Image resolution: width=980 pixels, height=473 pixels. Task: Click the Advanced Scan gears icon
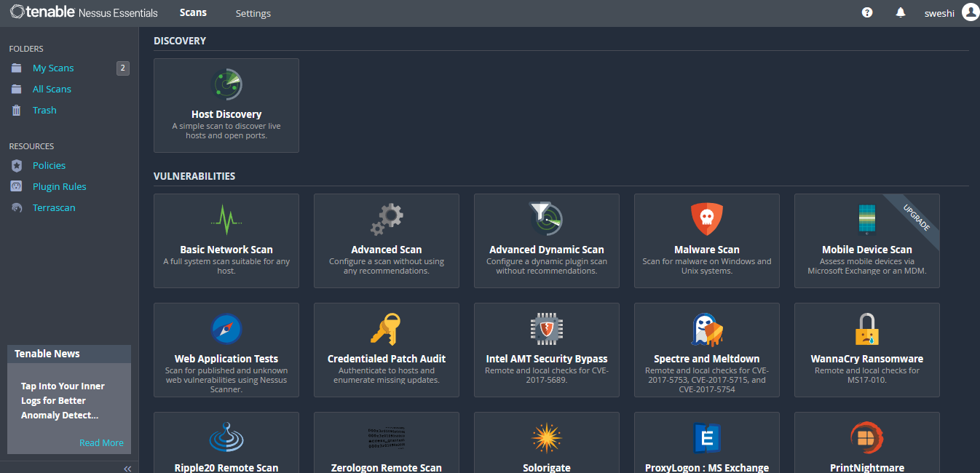click(x=387, y=218)
